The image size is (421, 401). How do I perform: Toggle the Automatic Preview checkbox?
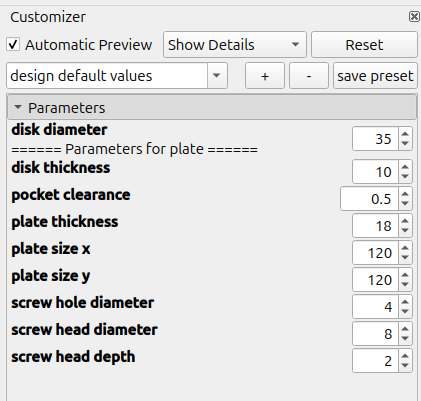pos(13,44)
